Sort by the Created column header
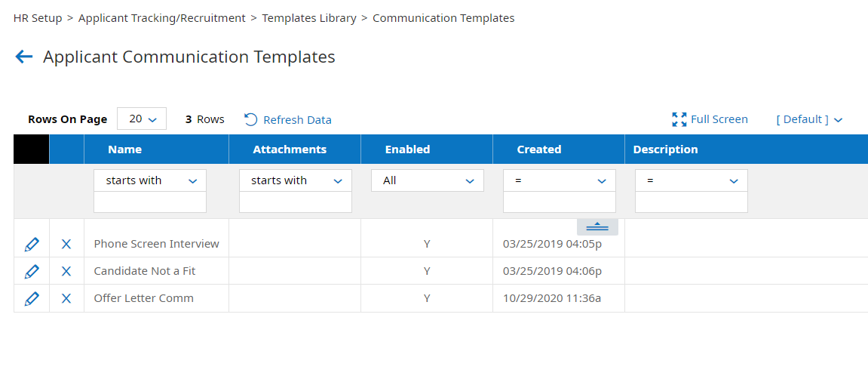 tap(539, 149)
